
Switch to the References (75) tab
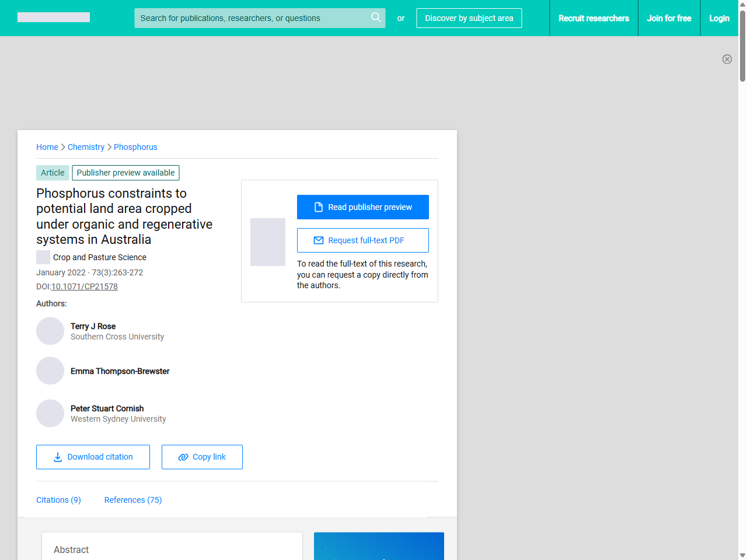[x=132, y=500]
